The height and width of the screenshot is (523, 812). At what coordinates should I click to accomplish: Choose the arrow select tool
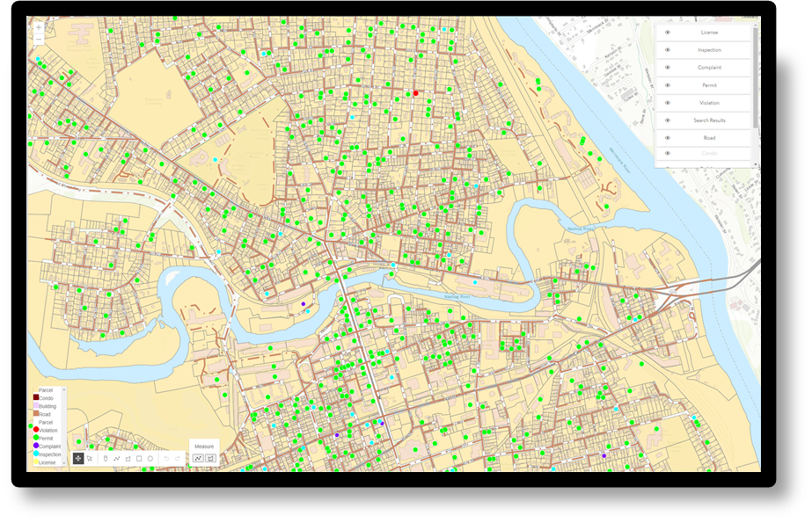click(90, 458)
